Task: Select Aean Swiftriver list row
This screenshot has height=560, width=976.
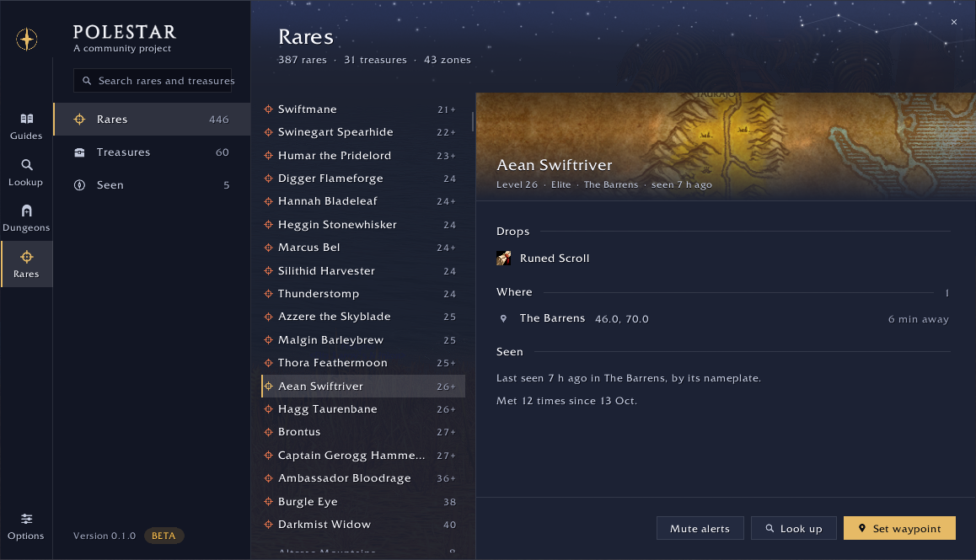Action: 363,386
